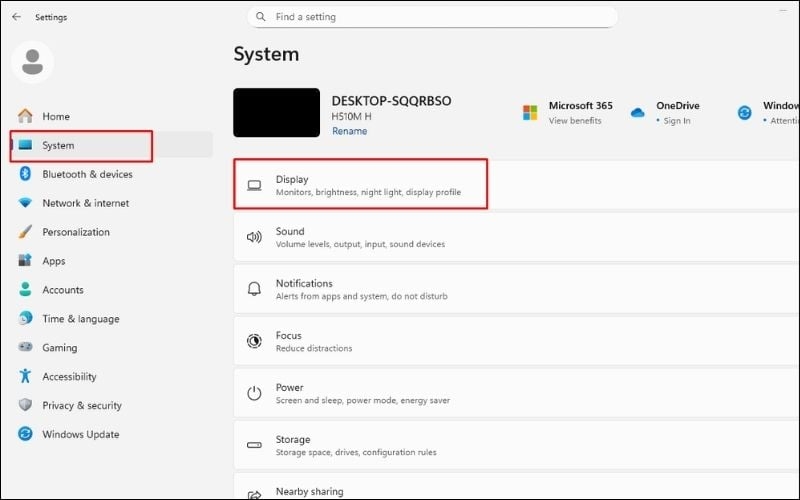Click the Bluetooth & devices icon
Image resolution: width=800 pixels, height=500 pixels.
pos(25,174)
